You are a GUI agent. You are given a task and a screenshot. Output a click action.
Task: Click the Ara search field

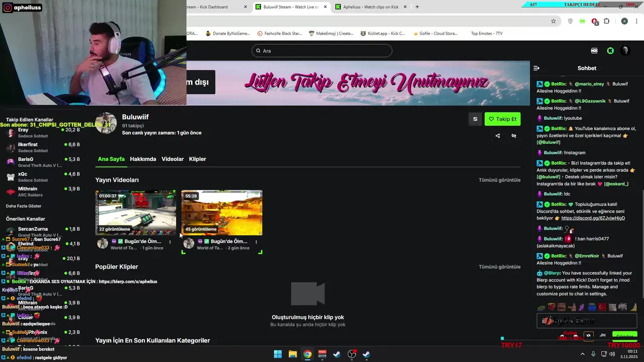(x=322, y=51)
